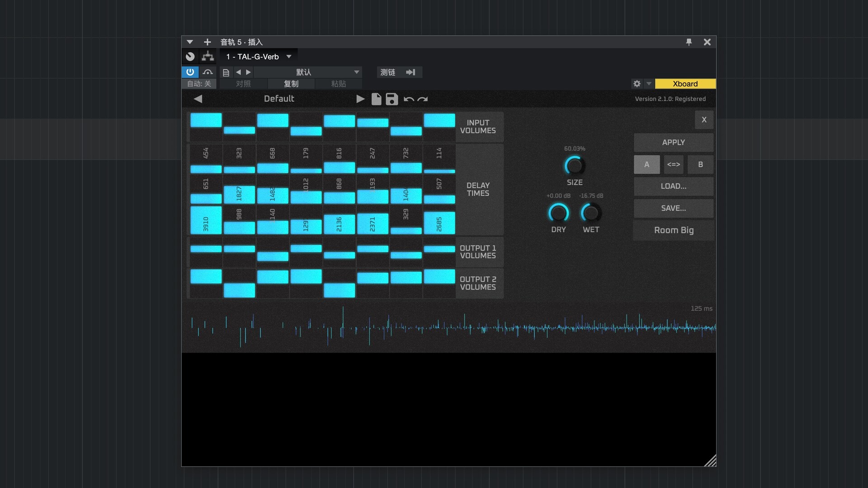Open the 1 - TAL-G-Verb plugin dropdown
The height and width of the screenshot is (488, 868).
[259, 56]
